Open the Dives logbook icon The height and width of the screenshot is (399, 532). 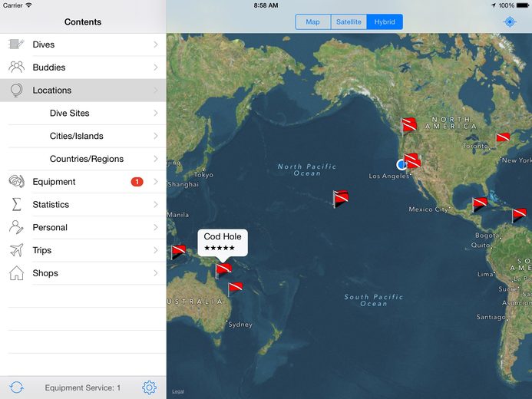click(16, 44)
